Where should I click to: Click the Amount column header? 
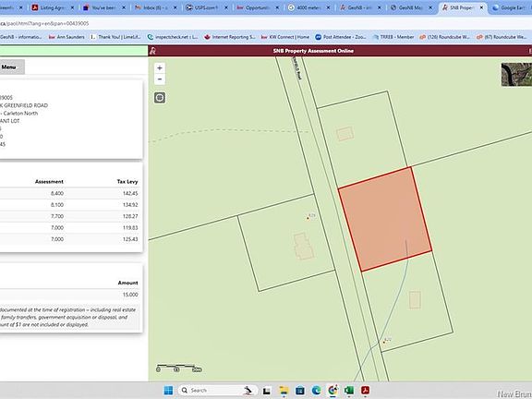127,283
